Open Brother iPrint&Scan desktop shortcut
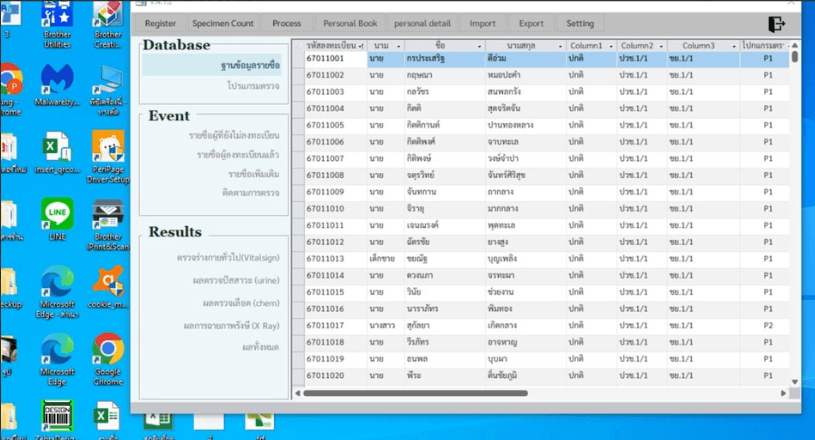 pos(108,224)
